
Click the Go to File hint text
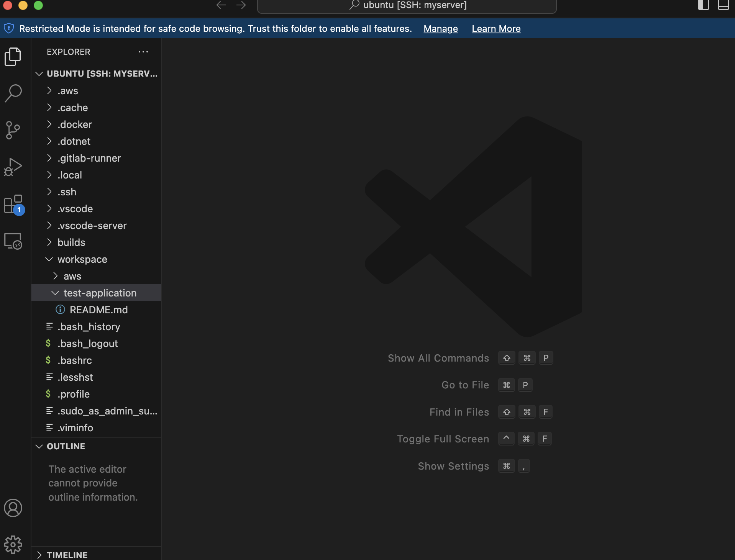465,385
